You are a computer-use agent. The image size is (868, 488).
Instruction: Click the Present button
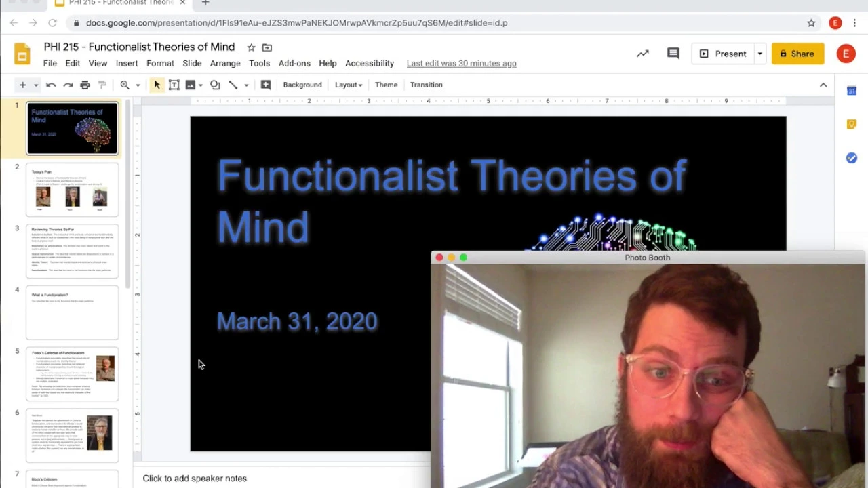click(722, 54)
